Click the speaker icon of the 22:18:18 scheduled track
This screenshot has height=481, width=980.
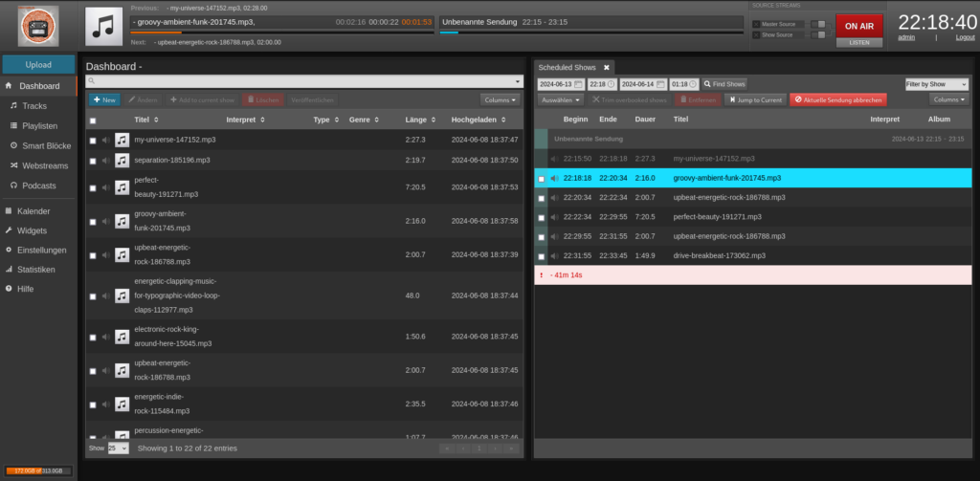click(x=554, y=179)
